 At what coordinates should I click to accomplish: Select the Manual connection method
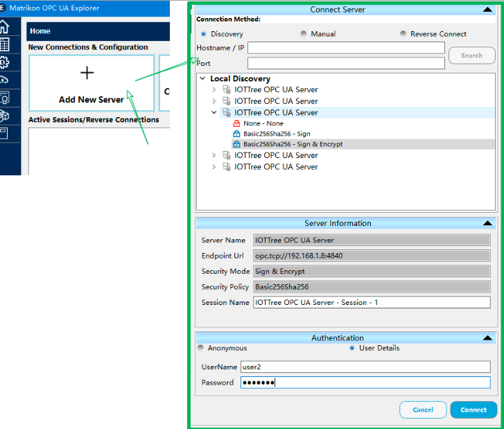pyautogui.click(x=304, y=34)
